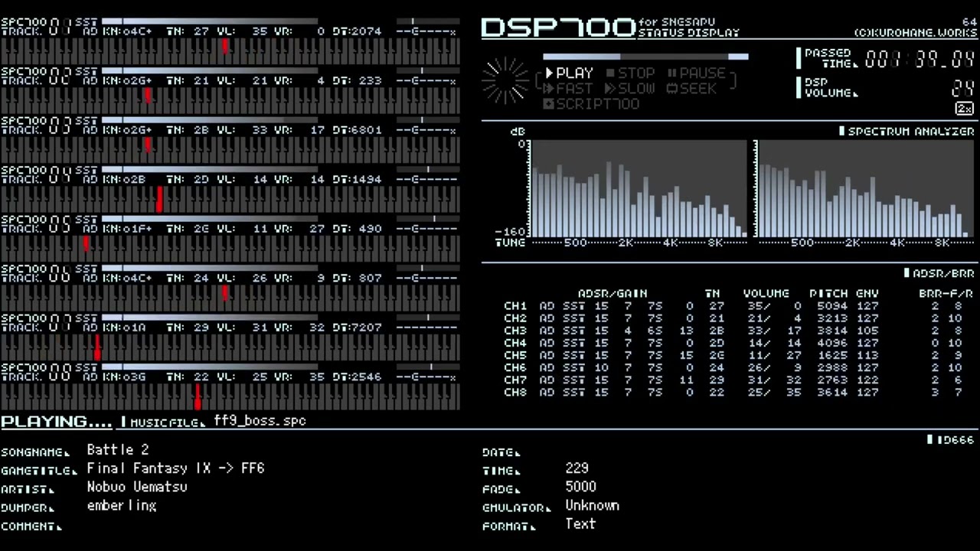Image resolution: width=980 pixels, height=551 pixels.
Task: Click track 04 note indicator KN:o2B
Action: [123, 179]
